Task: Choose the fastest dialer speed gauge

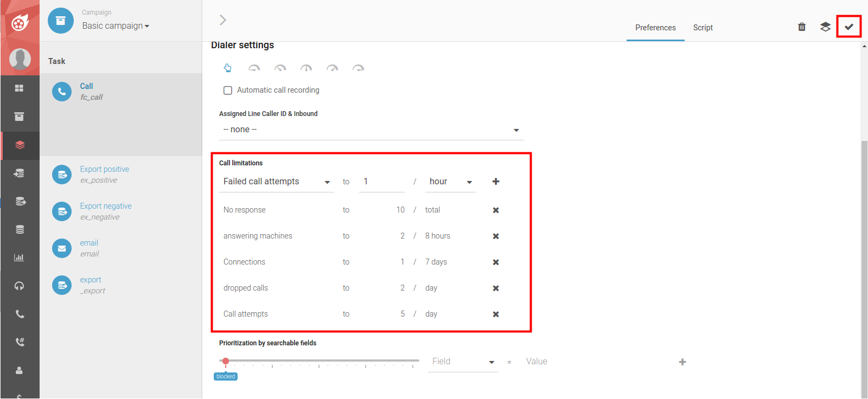Action: click(358, 68)
